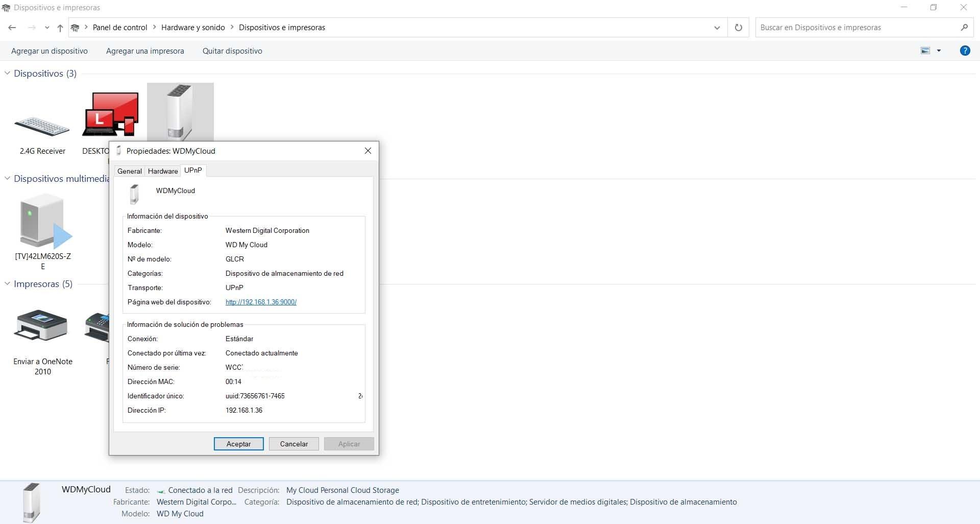The image size is (980, 524).
Task: Select the WDMyCloud storage device icon
Action: click(180, 112)
